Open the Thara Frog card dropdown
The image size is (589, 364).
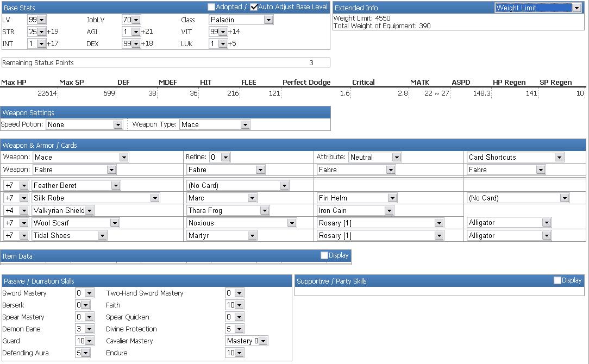click(x=228, y=210)
